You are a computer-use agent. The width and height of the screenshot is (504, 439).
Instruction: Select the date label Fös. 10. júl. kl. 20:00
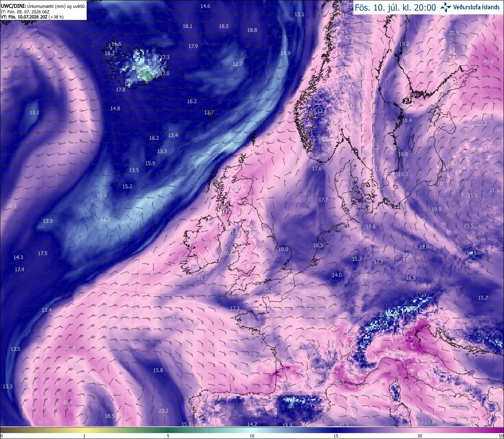(395, 7)
